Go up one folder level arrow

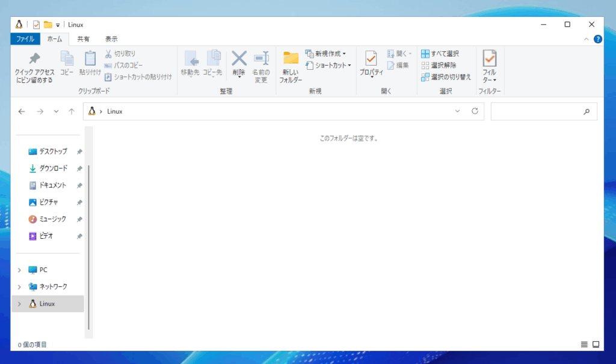pos(72,111)
